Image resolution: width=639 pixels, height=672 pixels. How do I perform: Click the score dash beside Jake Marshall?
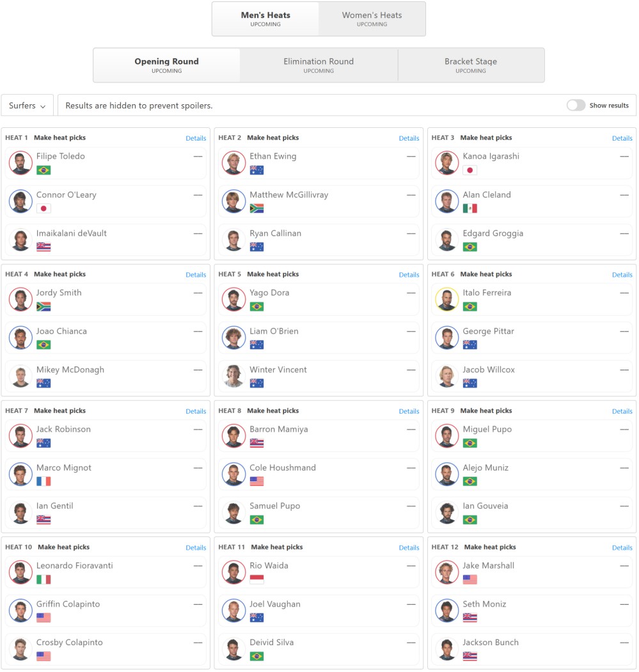pos(624,566)
